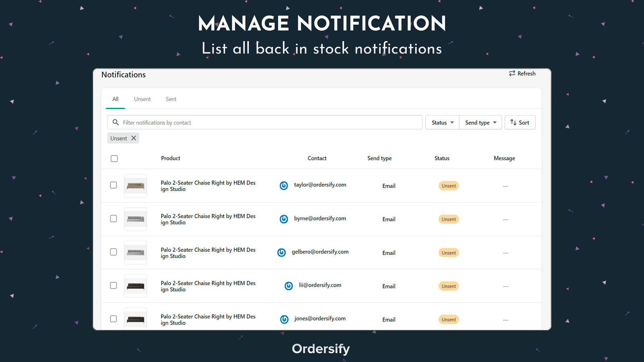The image size is (644, 362).
Task: Toggle the select-all checkbox in the header
Action: tap(114, 158)
